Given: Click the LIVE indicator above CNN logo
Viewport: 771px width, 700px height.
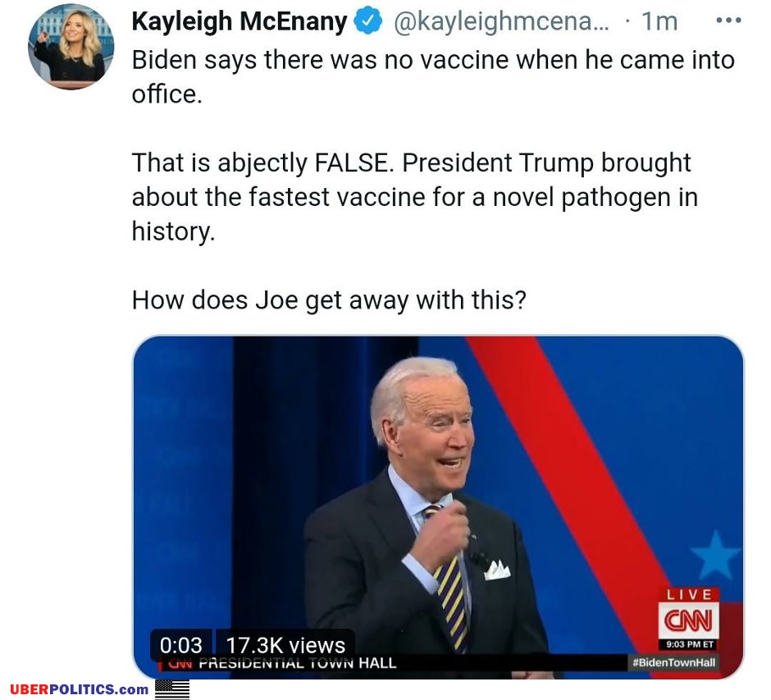Looking at the screenshot, I should tap(689, 595).
